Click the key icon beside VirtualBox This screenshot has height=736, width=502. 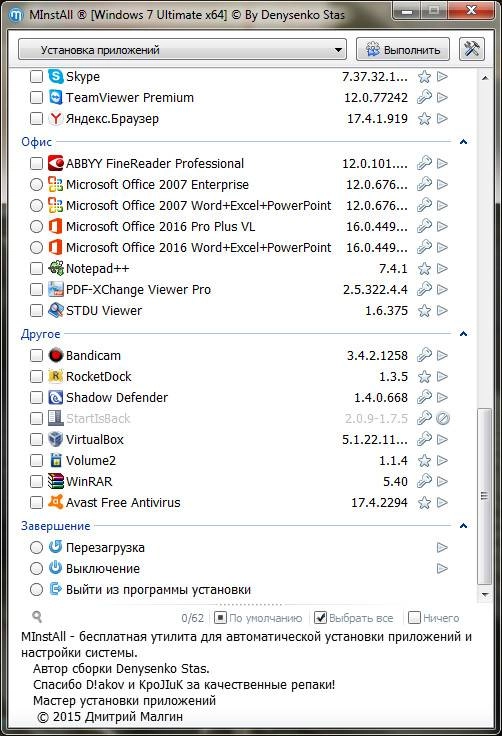point(424,439)
